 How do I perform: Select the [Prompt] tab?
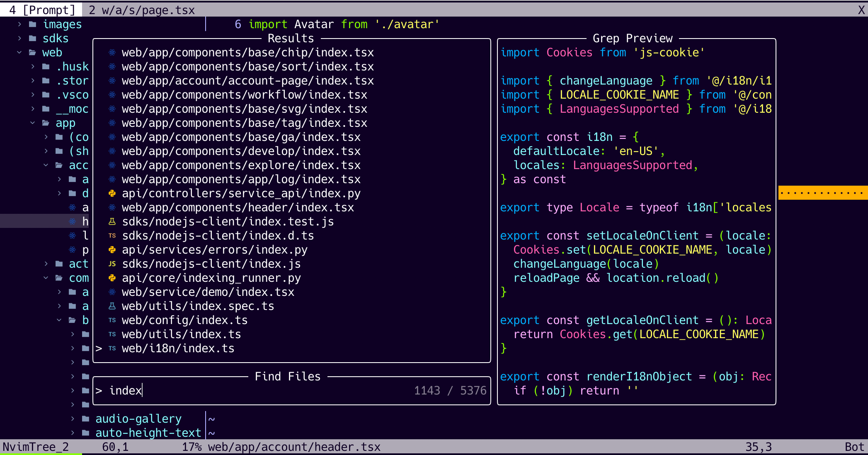(41, 10)
